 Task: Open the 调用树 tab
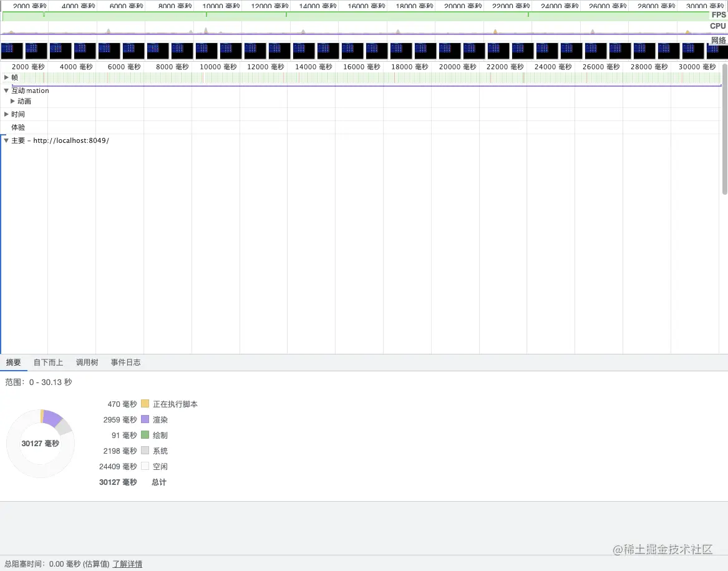(x=87, y=363)
